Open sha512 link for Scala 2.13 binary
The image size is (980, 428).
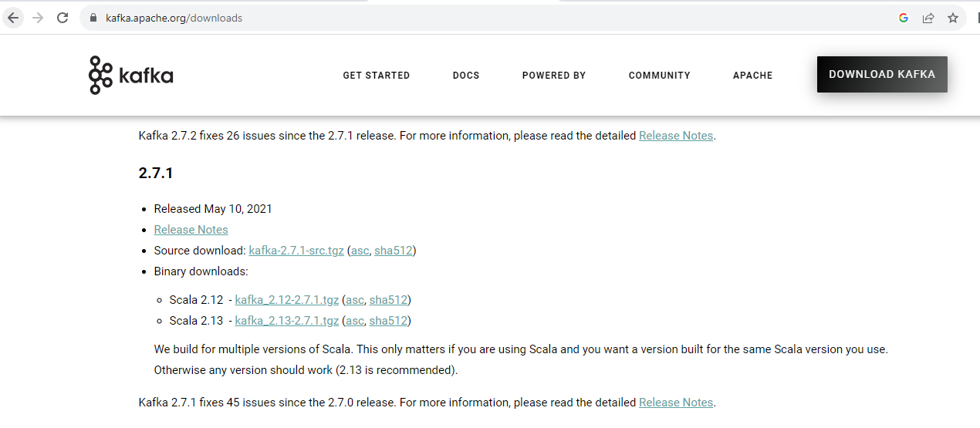(x=388, y=321)
